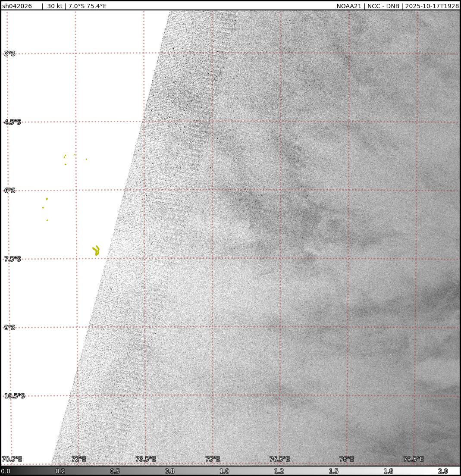Click the 9°S latitude label
This screenshot has width=461, height=476.
coord(10,327)
